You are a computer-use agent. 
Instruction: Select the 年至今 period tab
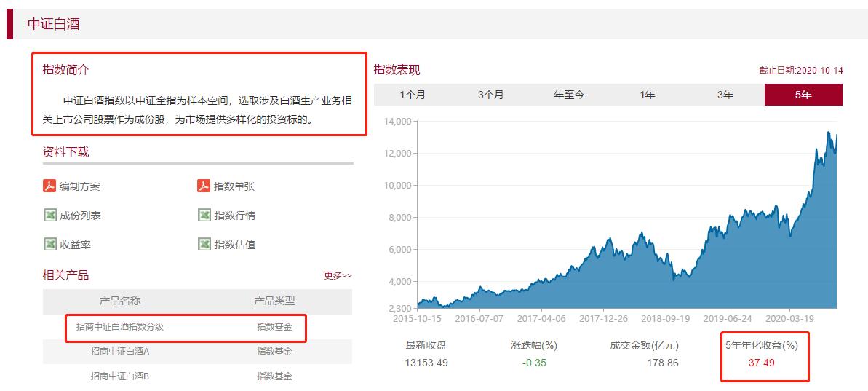point(569,95)
